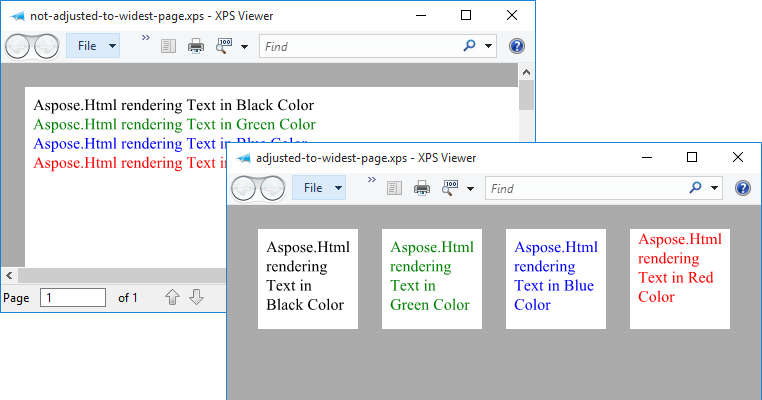Close the not-adjusted-to-widest-page window
The image size is (762, 400).
click(512, 16)
